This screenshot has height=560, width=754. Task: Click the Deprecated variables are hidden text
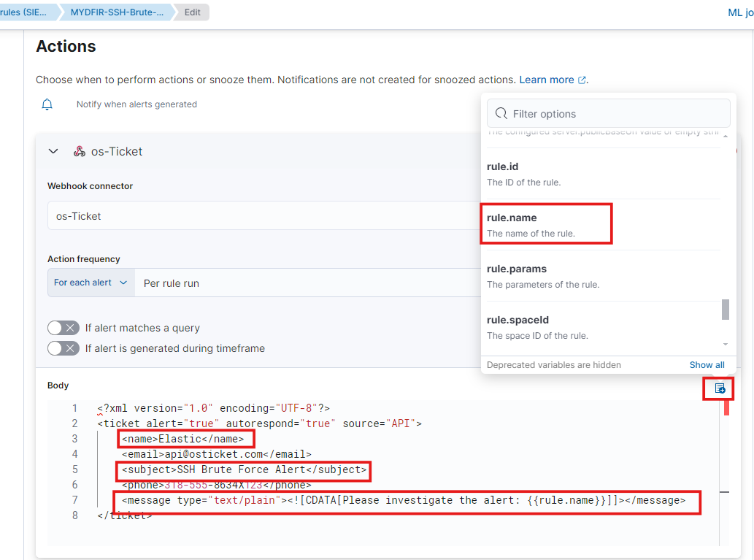[553, 364]
